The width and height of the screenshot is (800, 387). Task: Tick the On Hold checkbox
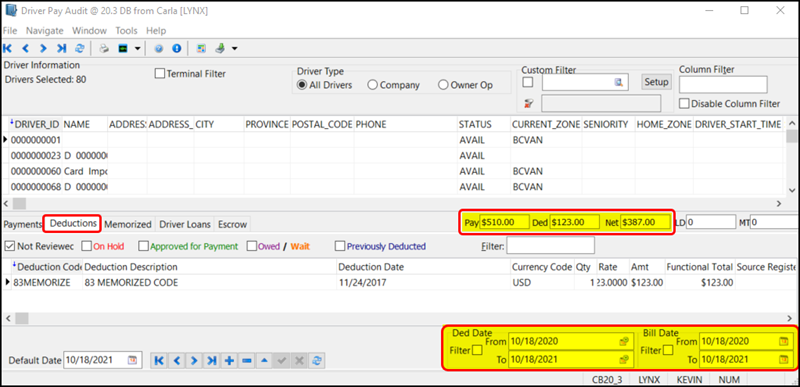tap(86, 246)
